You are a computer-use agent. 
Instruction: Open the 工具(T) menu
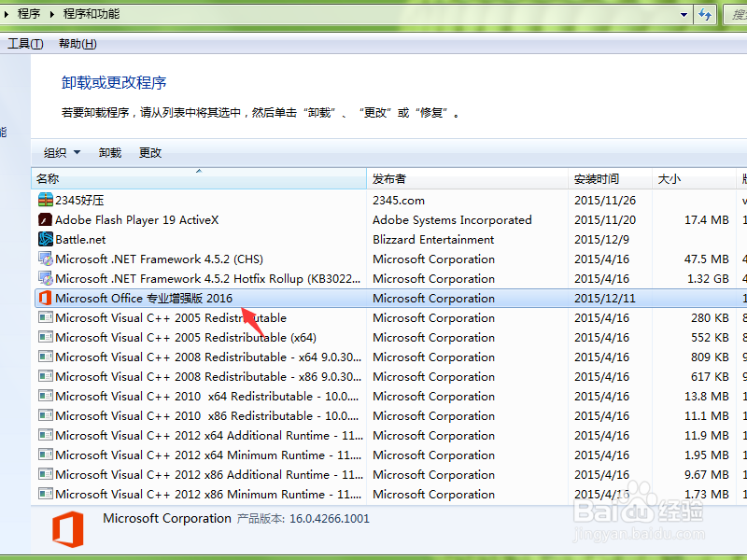[x=25, y=44]
